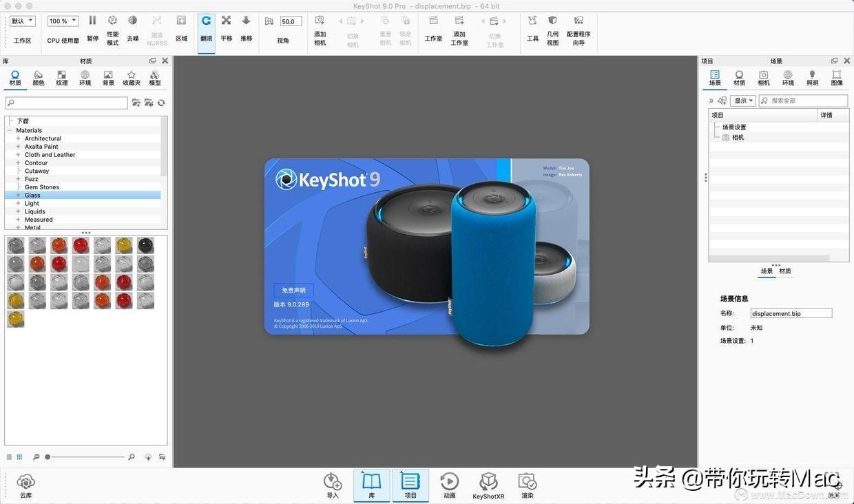Switch to library 环境 environments tab

point(85,78)
